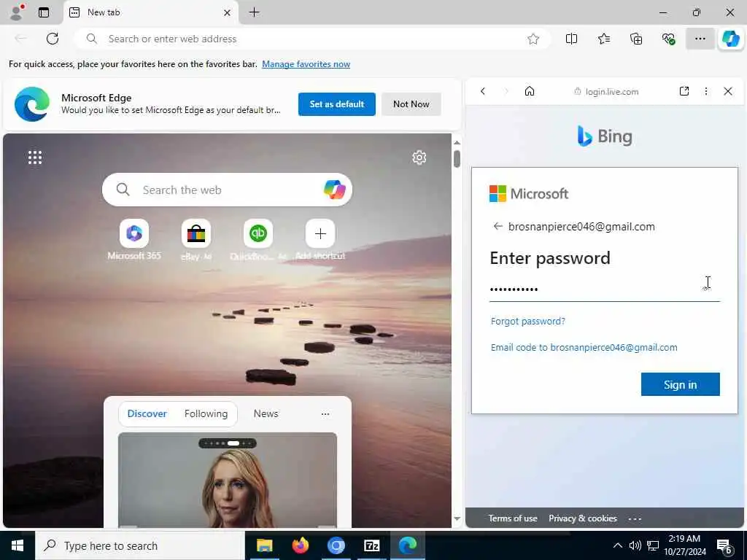
Task: Open Privacy & cookies footer link
Action: [583, 518]
